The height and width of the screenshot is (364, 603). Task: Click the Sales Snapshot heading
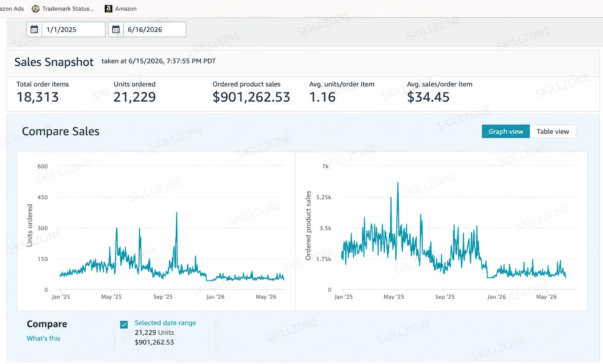[x=54, y=62]
